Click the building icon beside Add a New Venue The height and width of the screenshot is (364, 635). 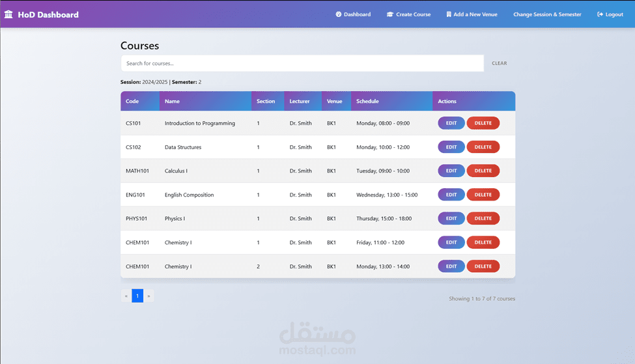(x=449, y=14)
